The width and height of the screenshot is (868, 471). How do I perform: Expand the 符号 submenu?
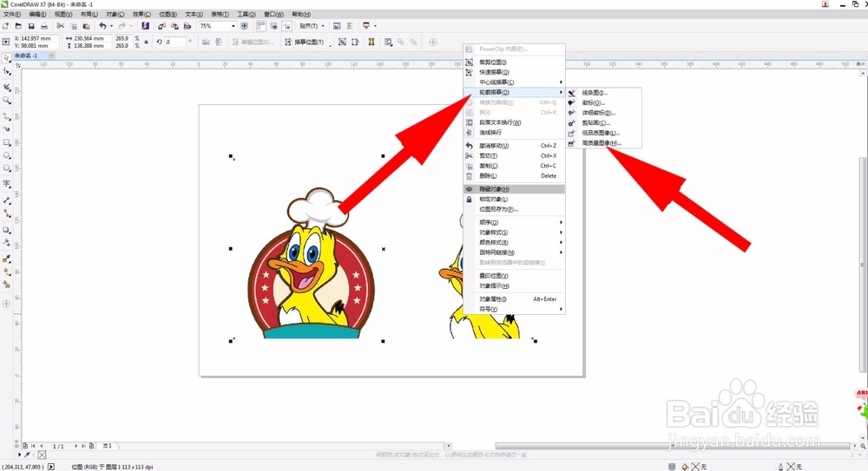coord(514,310)
